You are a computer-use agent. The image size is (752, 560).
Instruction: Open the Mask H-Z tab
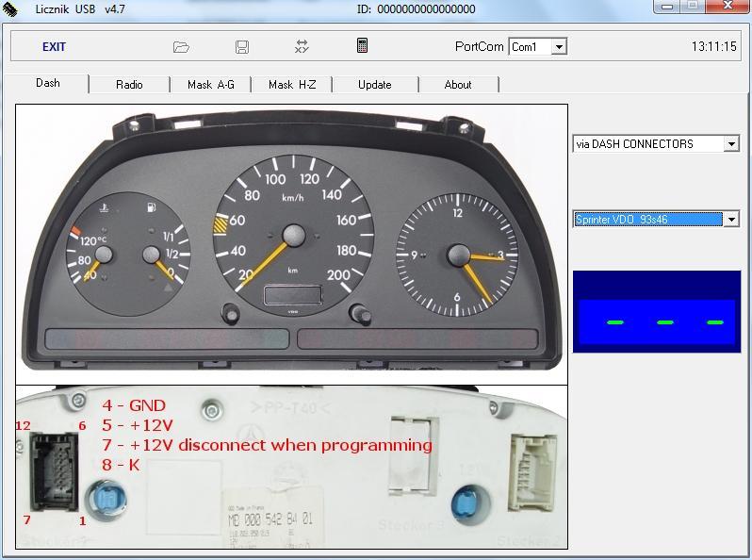pos(292,85)
